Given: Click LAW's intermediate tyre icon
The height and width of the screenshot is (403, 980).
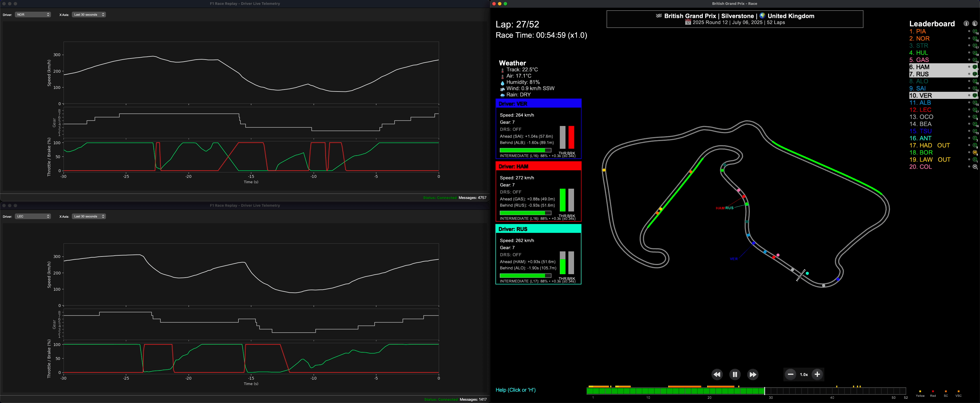Looking at the screenshot, I should (975, 159).
